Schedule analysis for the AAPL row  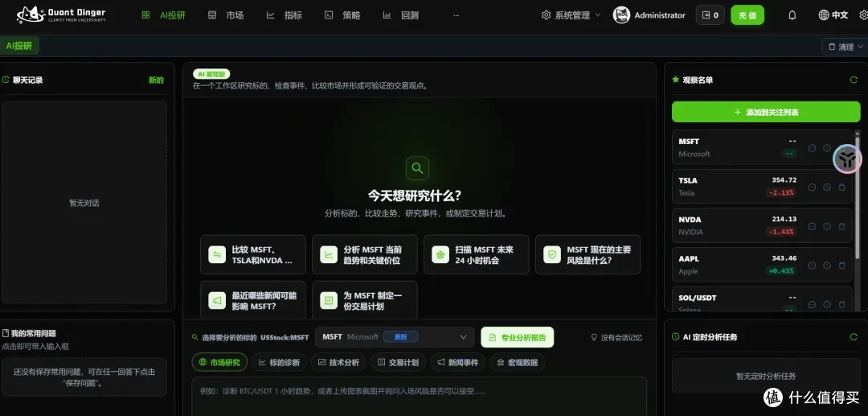(x=827, y=266)
